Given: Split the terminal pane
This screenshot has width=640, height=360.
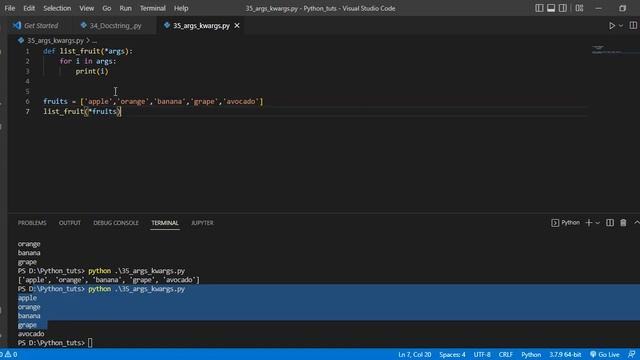Looking at the screenshot, I should click(610, 222).
